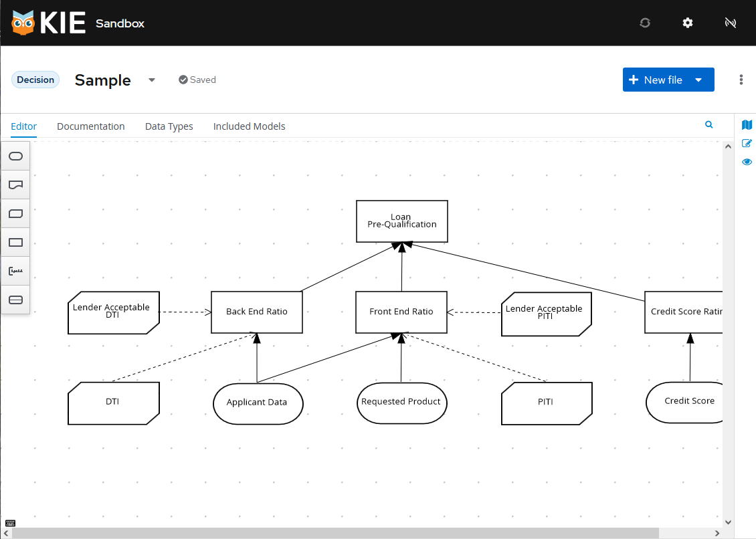Open the New file dropdown arrow
The height and width of the screenshot is (539, 756).
698,80
